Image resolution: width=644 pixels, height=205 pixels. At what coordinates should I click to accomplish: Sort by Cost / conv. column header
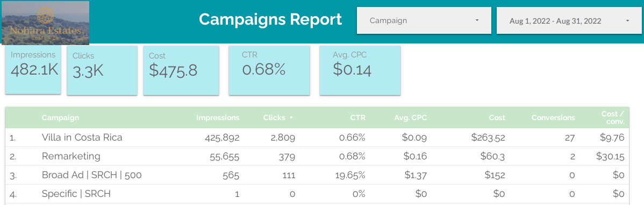tap(613, 118)
